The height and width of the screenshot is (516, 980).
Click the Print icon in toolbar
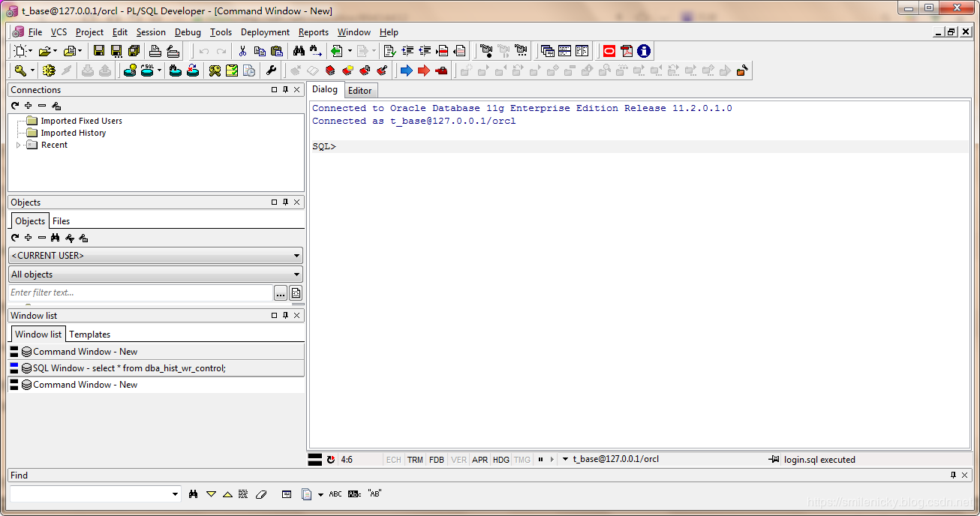point(155,51)
